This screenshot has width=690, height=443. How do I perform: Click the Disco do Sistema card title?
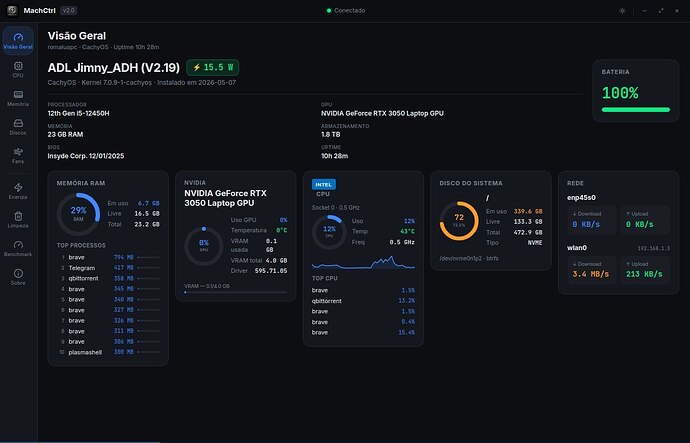pyautogui.click(x=470, y=183)
